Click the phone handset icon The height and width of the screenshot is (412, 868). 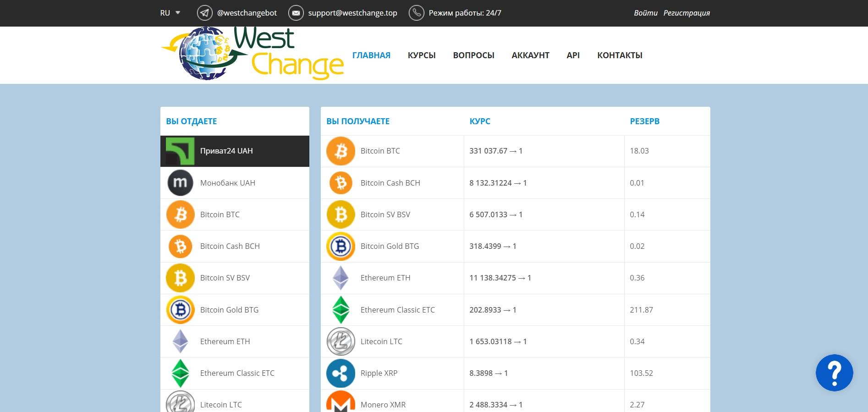[416, 13]
